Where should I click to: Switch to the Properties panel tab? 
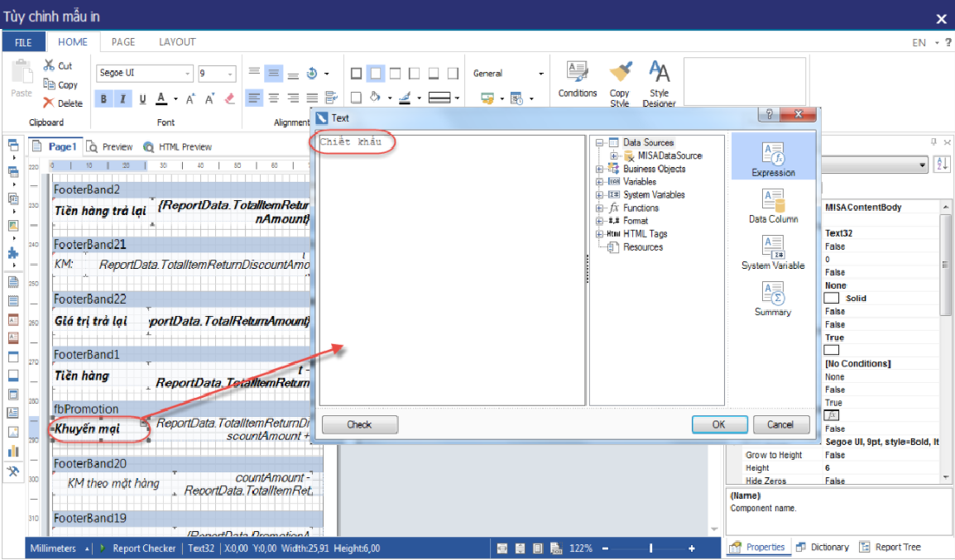pos(758,548)
